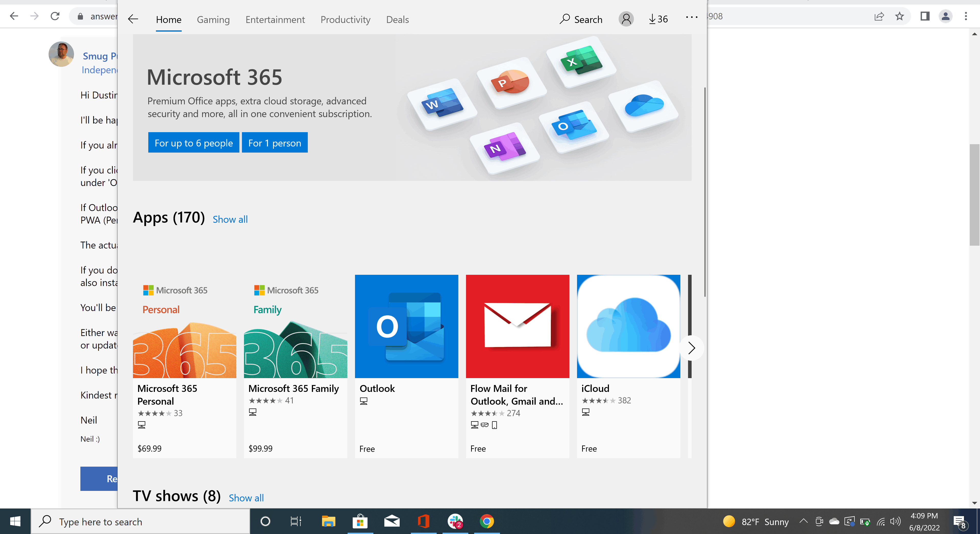
Task: Click the Excel icon in the banner
Action: click(581, 62)
